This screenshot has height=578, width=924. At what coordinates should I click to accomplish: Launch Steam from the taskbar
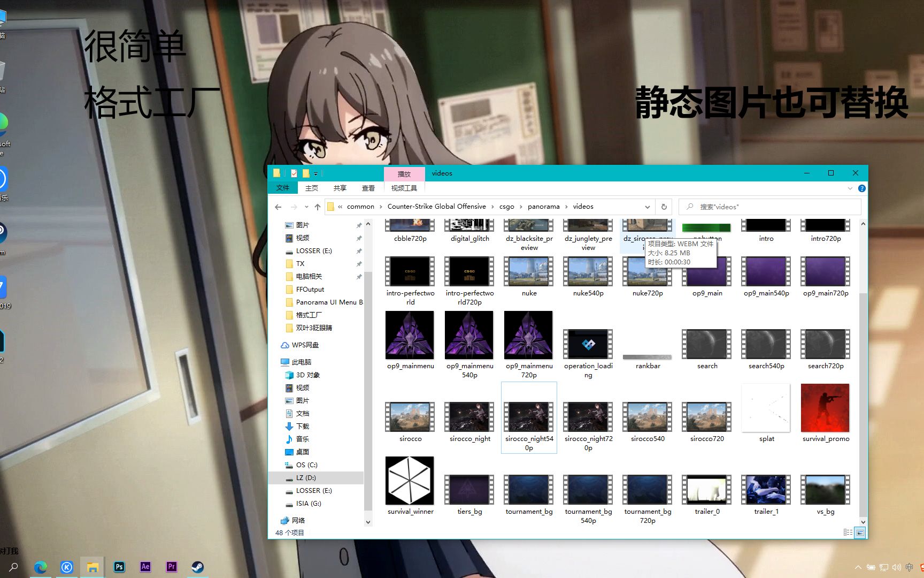pyautogui.click(x=198, y=567)
